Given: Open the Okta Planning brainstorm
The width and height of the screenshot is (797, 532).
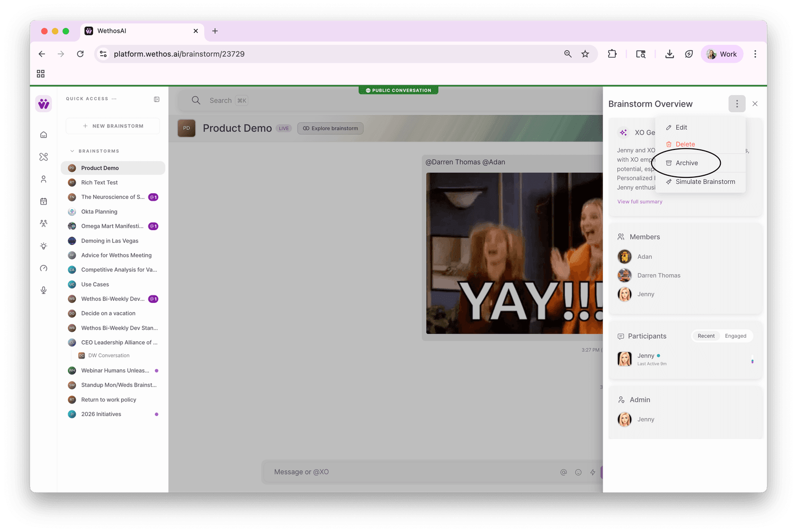Looking at the screenshot, I should pos(113,212).
